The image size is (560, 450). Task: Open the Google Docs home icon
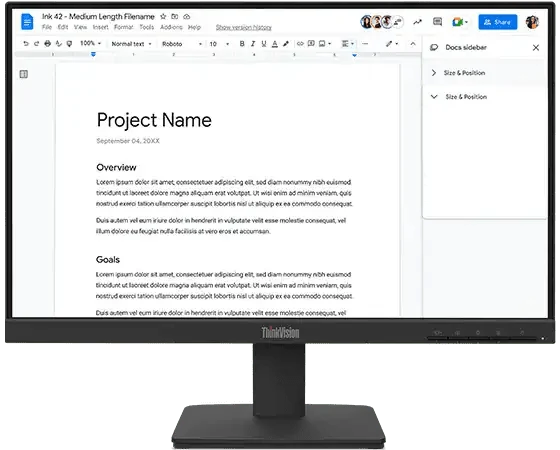(x=27, y=21)
